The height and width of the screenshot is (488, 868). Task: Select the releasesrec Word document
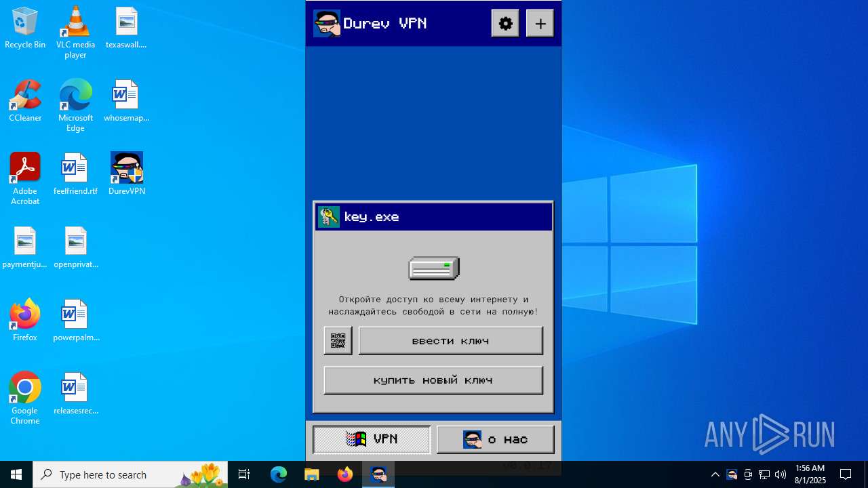point(75,394)
